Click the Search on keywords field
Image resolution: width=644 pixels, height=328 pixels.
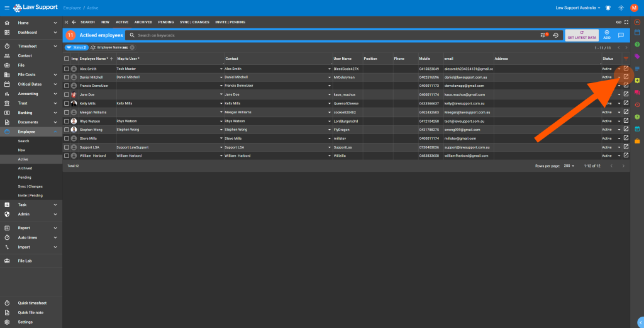[x=333, y=35]
